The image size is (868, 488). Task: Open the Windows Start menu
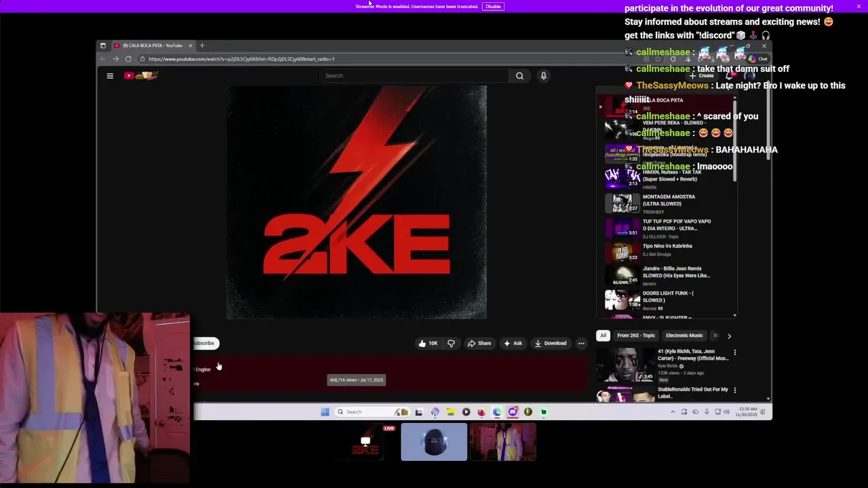click(325, 412)
